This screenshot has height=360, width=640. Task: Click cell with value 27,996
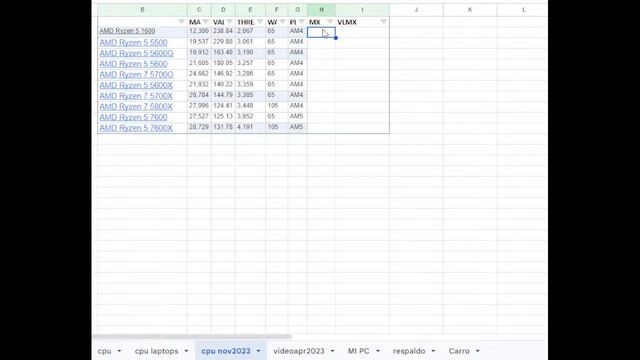tap(199, 105)
